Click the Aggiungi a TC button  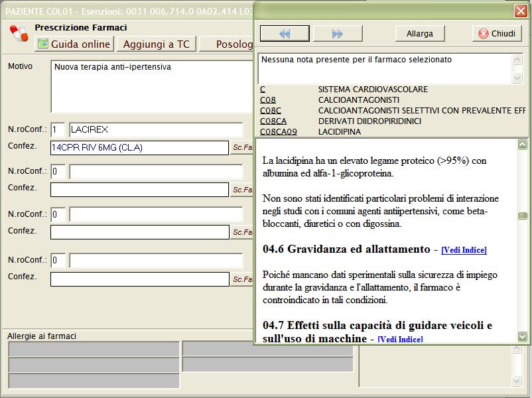click(156, 44)
